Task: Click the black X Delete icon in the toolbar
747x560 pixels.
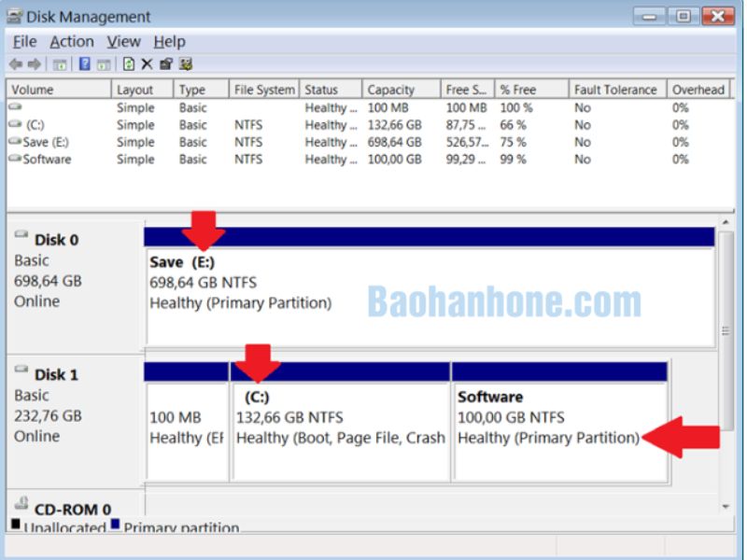Action: pyautogui.click(x=147, y=64)
